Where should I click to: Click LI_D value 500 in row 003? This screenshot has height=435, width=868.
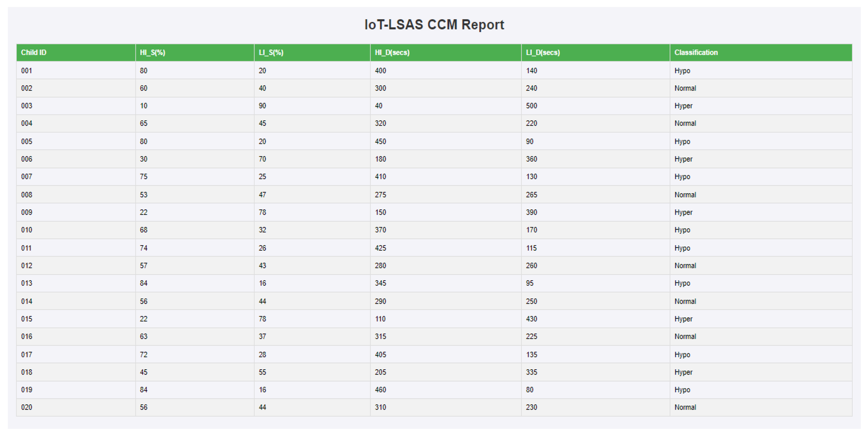[531, 106]
